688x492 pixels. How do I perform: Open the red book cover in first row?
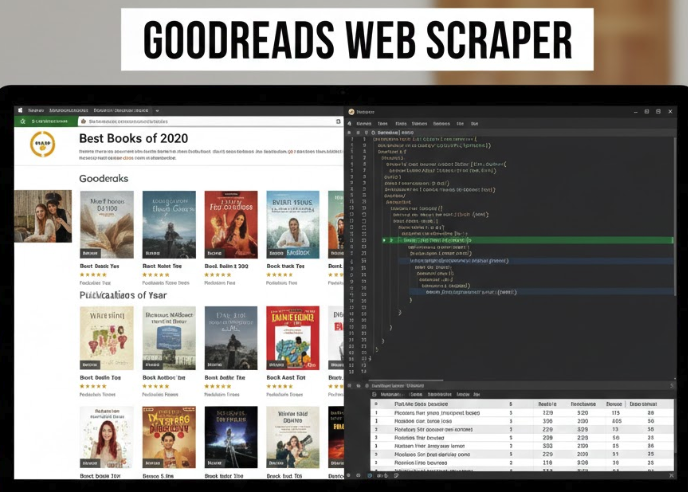[x=230, y=225]
